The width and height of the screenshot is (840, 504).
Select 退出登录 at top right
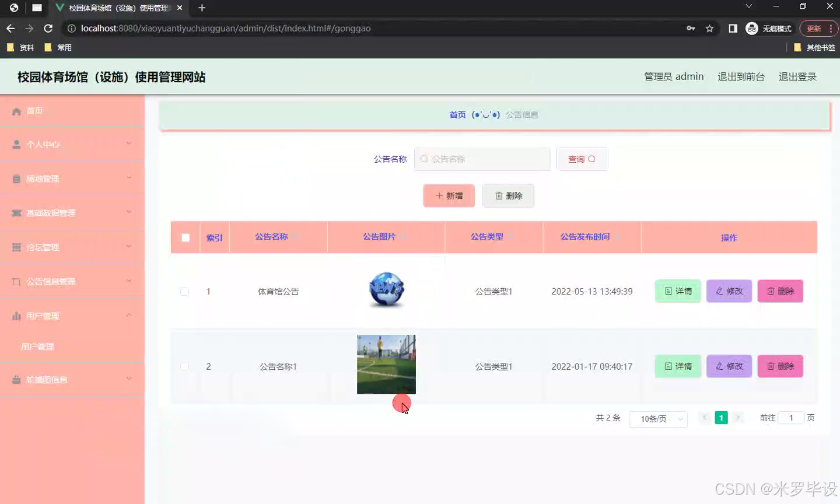coord(797,76)
